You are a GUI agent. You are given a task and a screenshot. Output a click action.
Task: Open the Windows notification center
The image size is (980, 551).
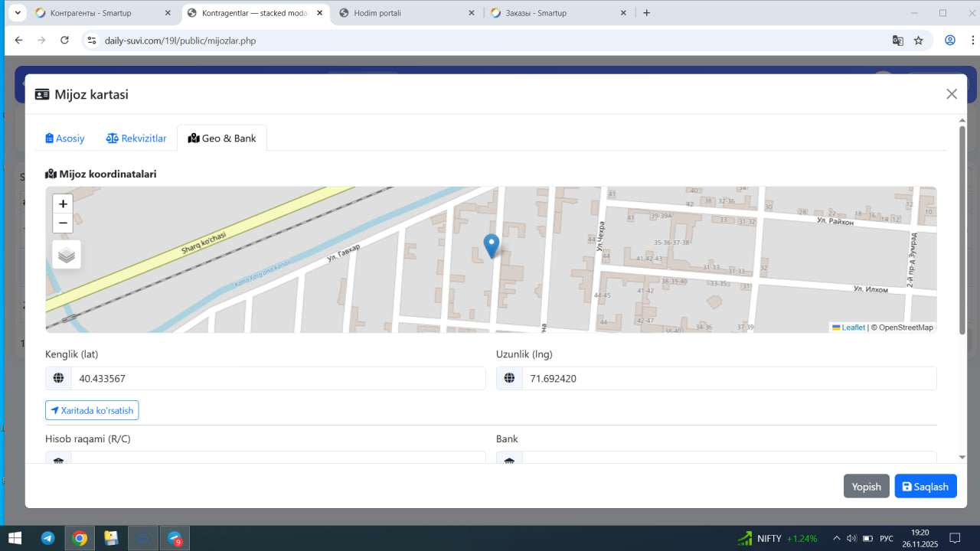[x=955, y=538]
